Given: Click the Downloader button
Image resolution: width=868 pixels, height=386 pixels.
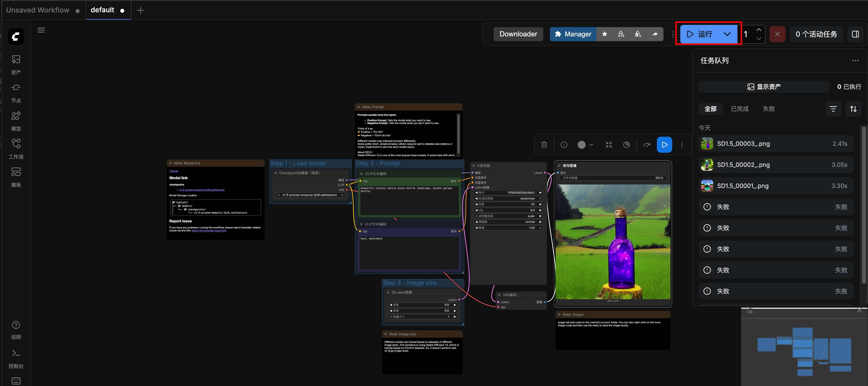Looking at the screenshot, I should tap(518, 34).
